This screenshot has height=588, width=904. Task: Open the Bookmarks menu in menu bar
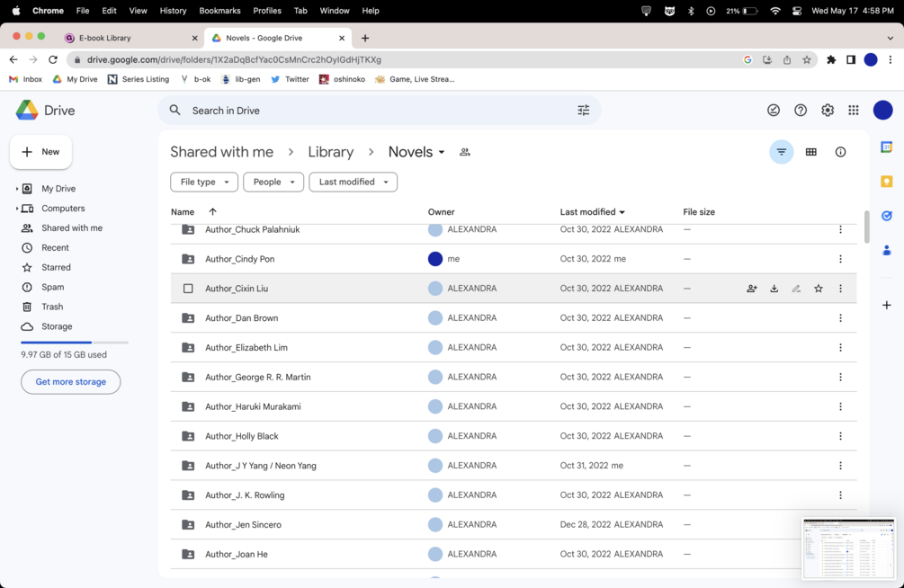tap(219, 11)
